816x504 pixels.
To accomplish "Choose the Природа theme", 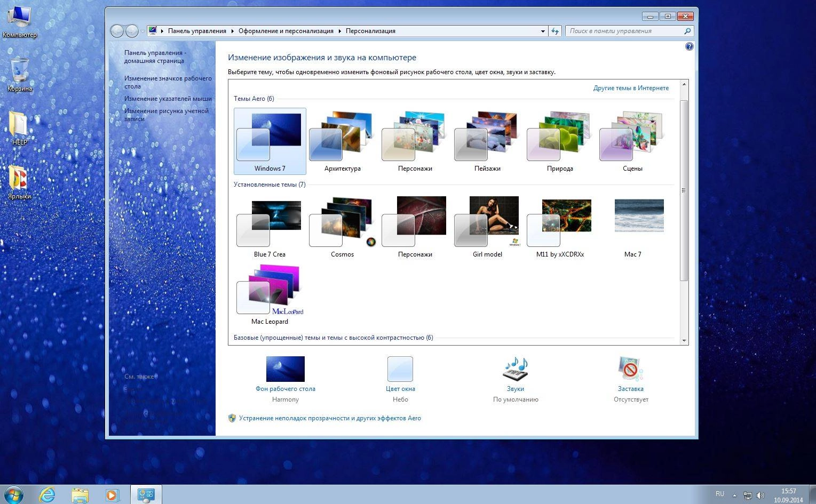I will [560, 141].
